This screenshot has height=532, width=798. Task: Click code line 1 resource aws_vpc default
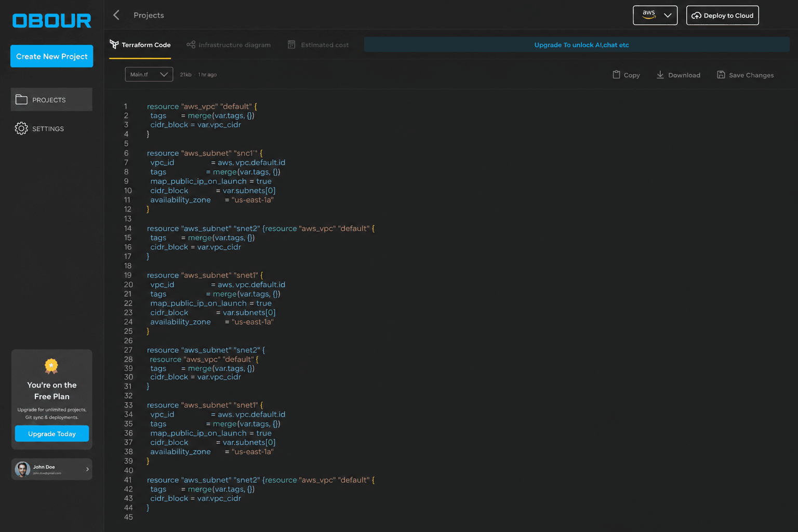tap(202, 107)
